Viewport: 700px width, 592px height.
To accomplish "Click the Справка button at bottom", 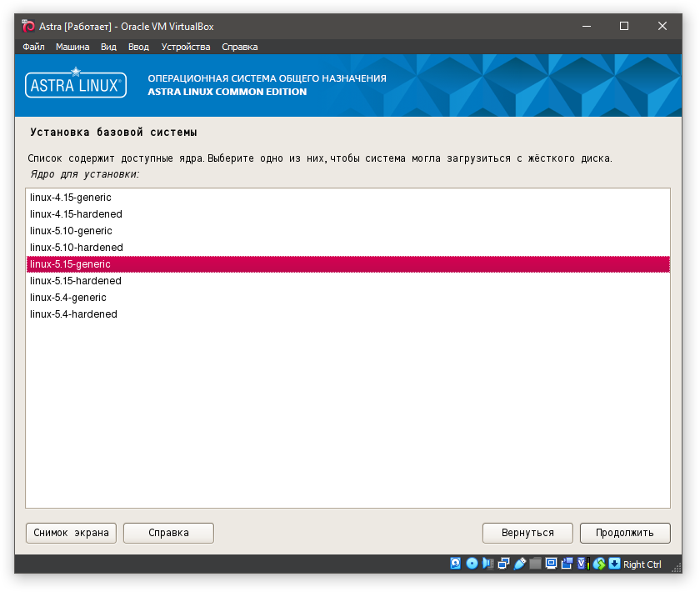I will (x=168, y=533).
